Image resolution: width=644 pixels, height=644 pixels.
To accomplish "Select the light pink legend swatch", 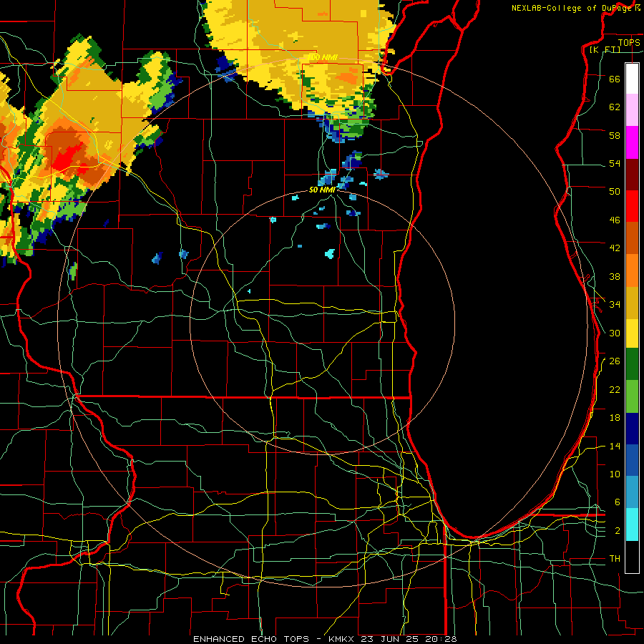I will (632, 110).
